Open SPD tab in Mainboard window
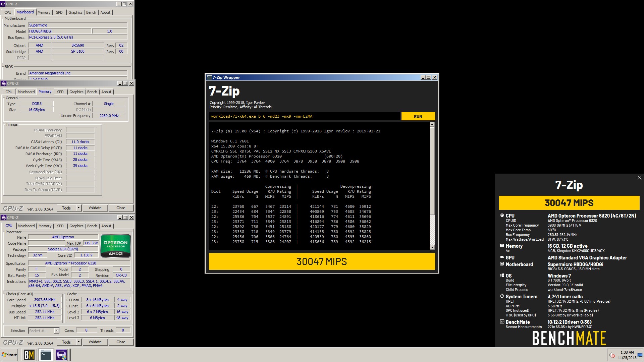Image resolution: width=644 pixels, height=362 pixels. [x=59, y=12]
